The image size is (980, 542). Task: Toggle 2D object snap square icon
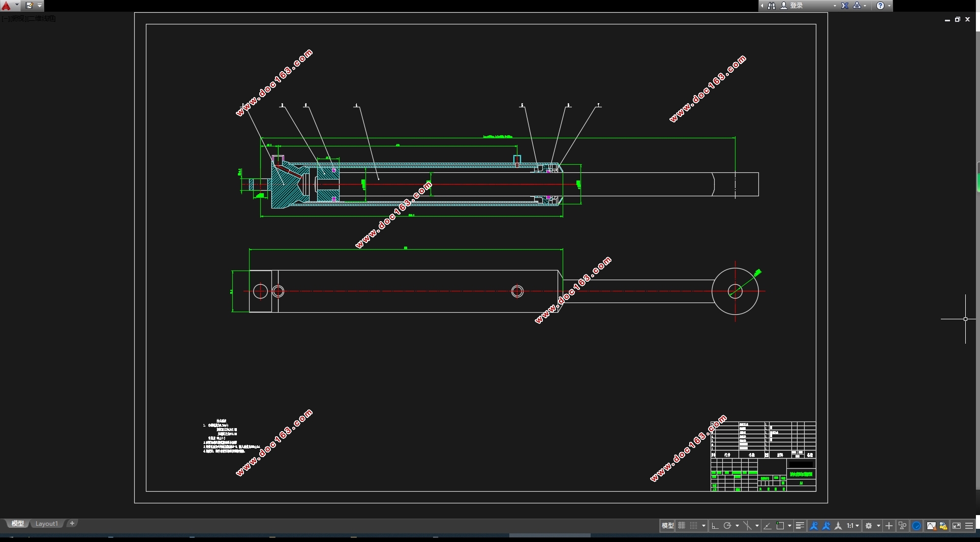(780, 526)
